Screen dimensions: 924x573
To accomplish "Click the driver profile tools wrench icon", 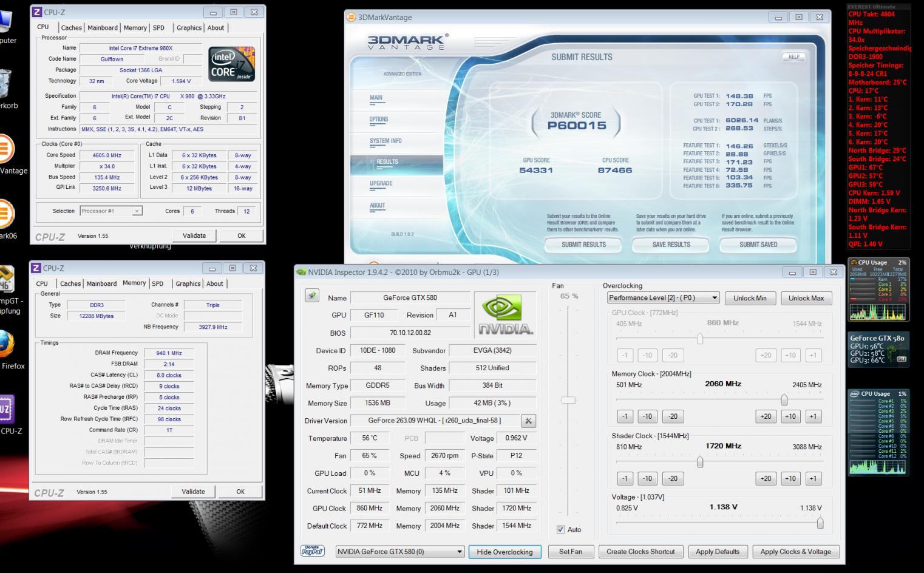I will (x=528, y=421).
